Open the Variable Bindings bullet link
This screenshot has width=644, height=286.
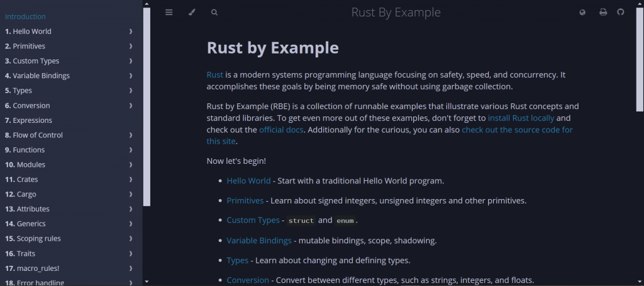click(x=259, y=240)
